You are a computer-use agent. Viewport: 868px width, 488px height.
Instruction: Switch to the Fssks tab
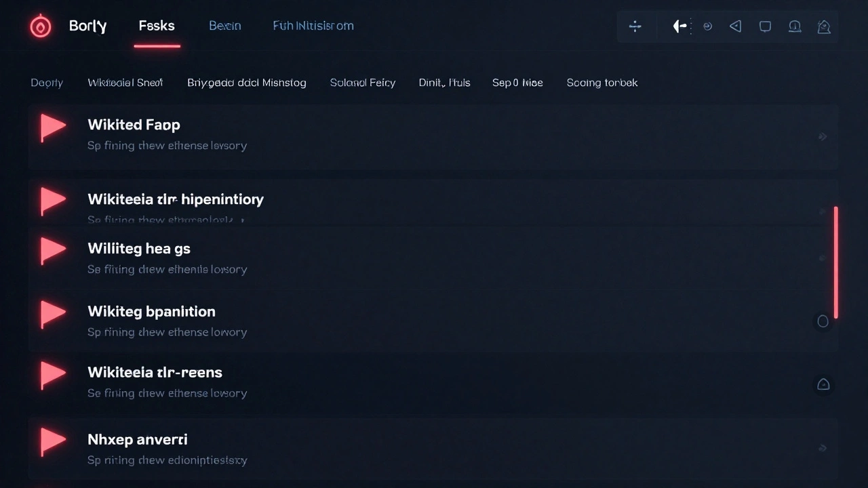coord(157,26)
